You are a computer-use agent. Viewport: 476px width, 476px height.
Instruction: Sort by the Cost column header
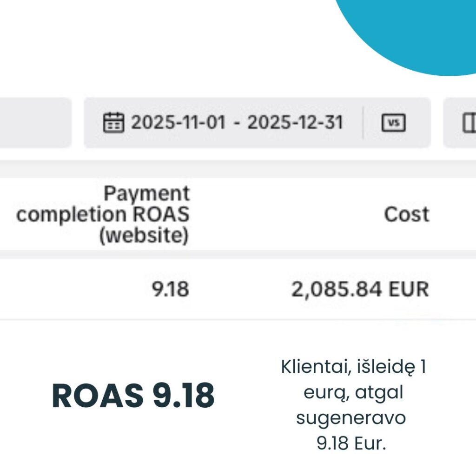coord(406,215)
